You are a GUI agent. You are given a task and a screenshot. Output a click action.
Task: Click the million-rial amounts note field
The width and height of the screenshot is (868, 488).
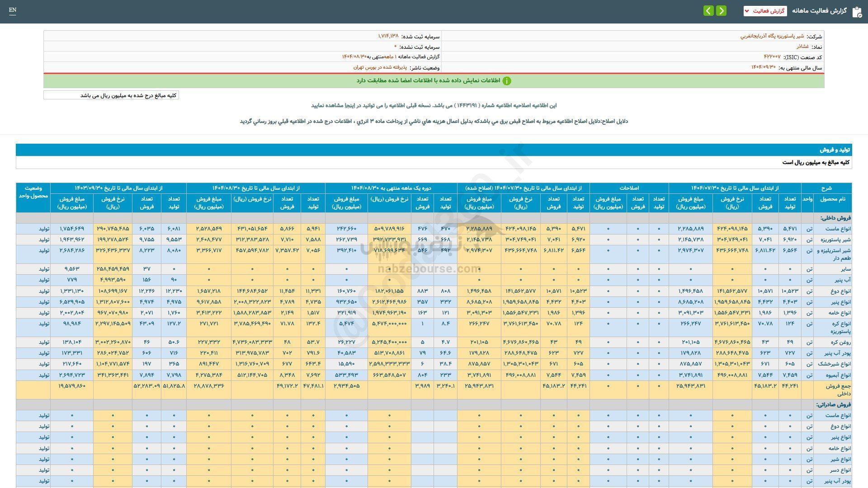[111, 95]
